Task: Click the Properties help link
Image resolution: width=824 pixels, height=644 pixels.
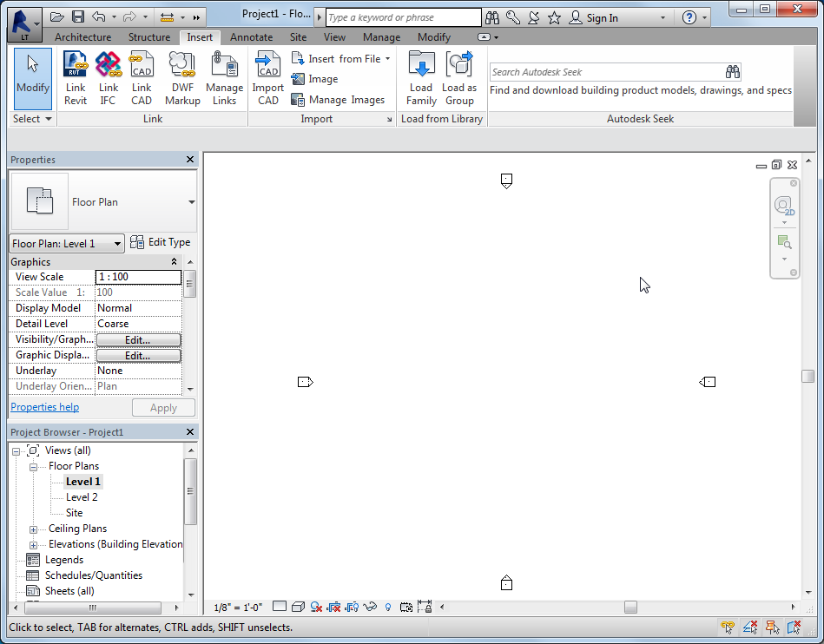Action: point(44,407)
